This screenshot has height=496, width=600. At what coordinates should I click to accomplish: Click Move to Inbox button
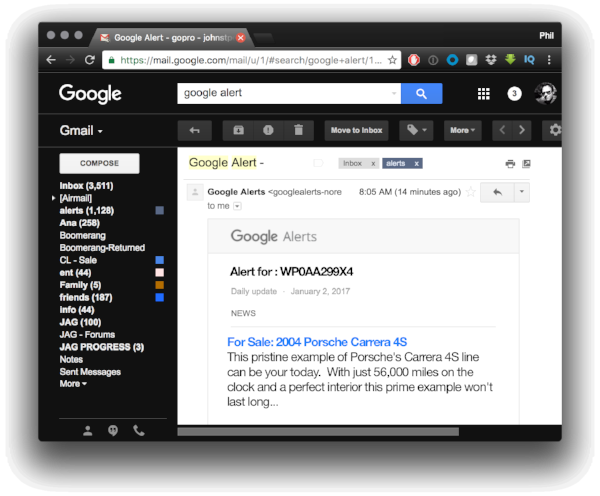356,131
